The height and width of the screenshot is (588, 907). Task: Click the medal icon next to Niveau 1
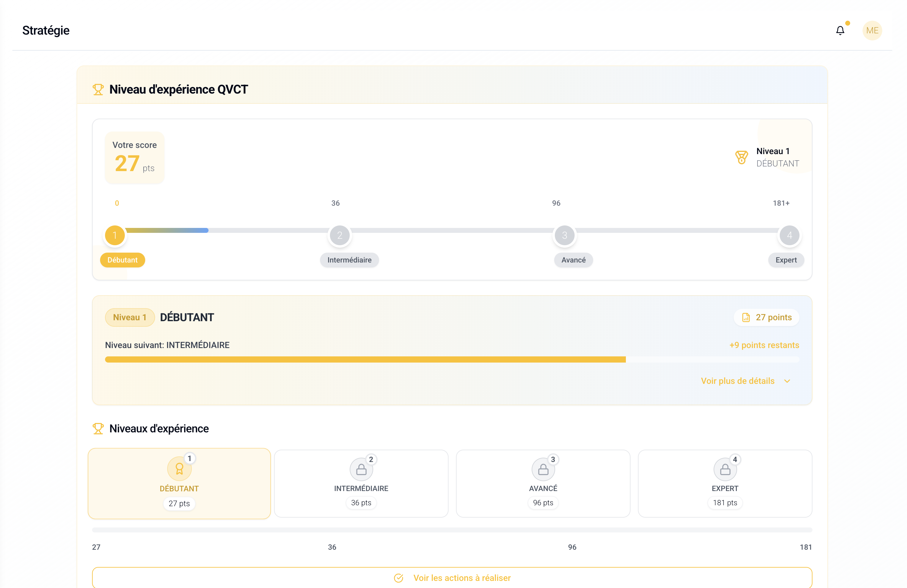[741, 157]
